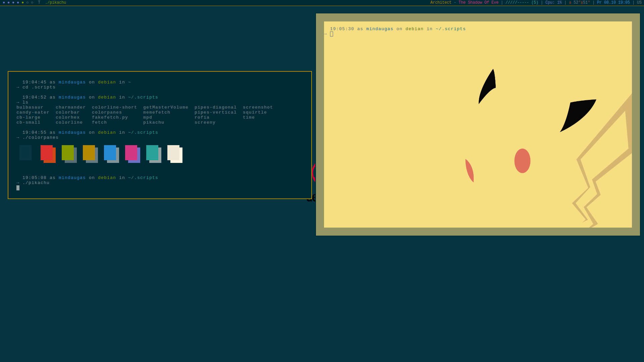The width and height of the screenshot is (644, 362).
Task: Switch to the fourth workspace dot
Action: click(18, 3)
